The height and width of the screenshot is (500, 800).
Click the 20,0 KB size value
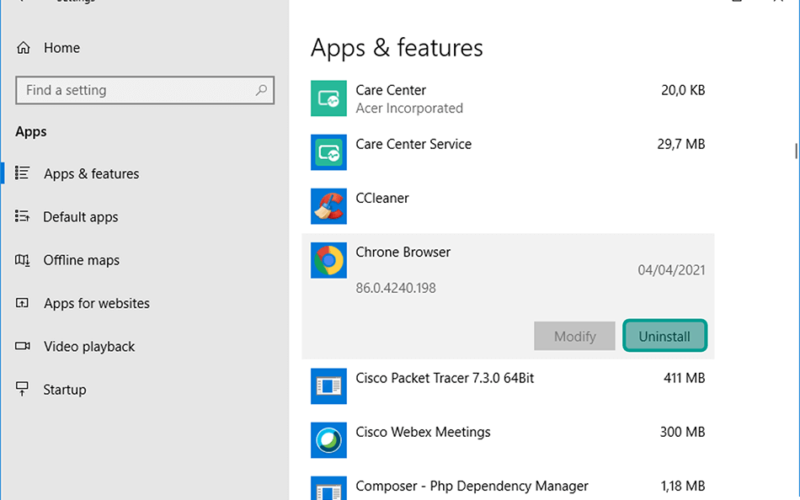[x=683, y=90]
